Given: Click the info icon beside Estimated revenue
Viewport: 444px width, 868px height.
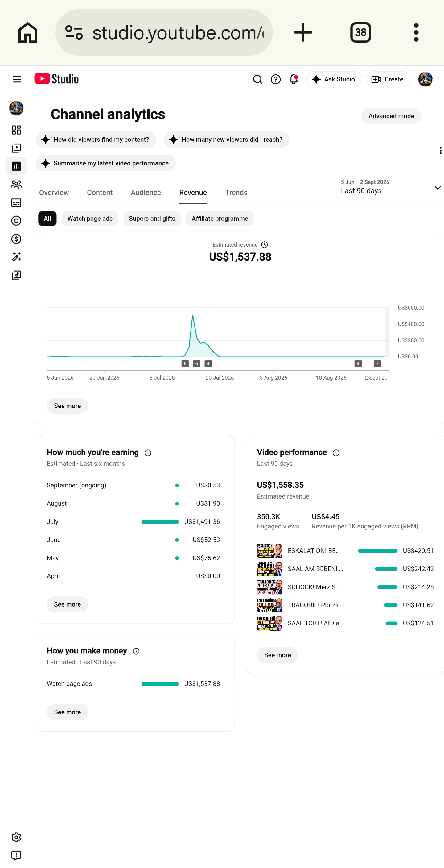Looking at the screenshot, I should [x=265, y=245].
